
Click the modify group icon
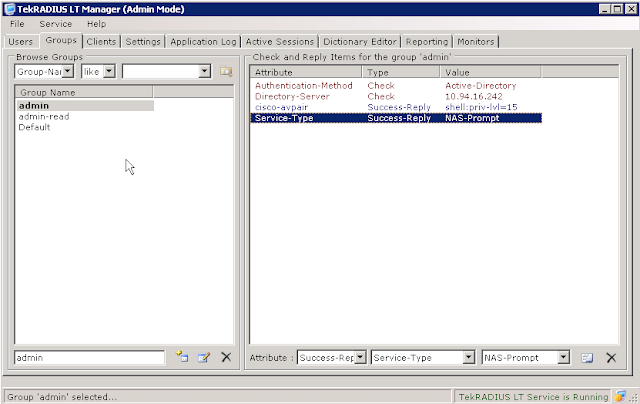[204, 357]
